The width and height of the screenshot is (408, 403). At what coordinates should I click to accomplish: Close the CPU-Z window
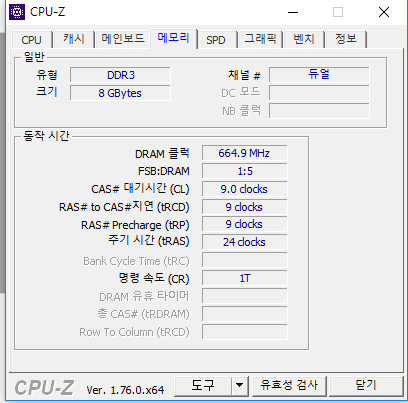384,12
